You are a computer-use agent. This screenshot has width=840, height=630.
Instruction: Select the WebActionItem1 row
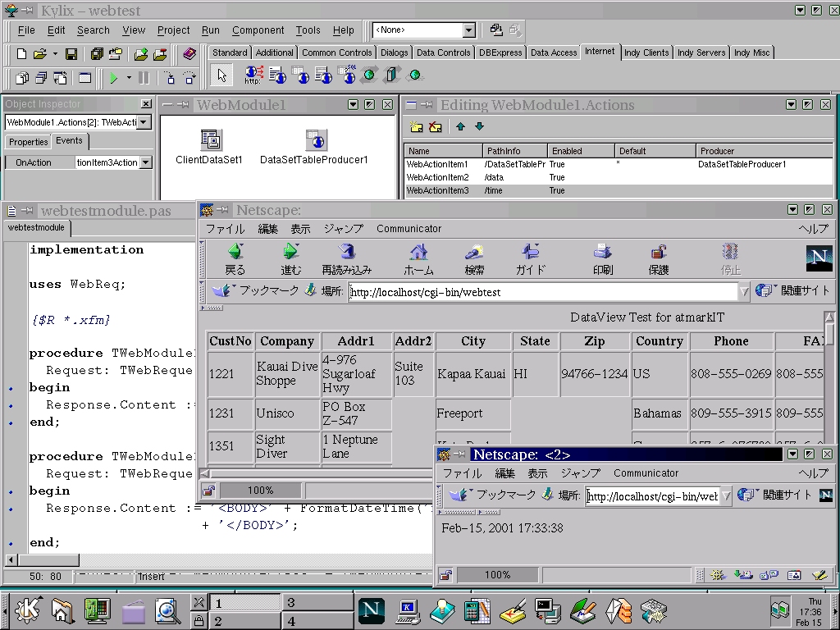(x=619, y=164)
